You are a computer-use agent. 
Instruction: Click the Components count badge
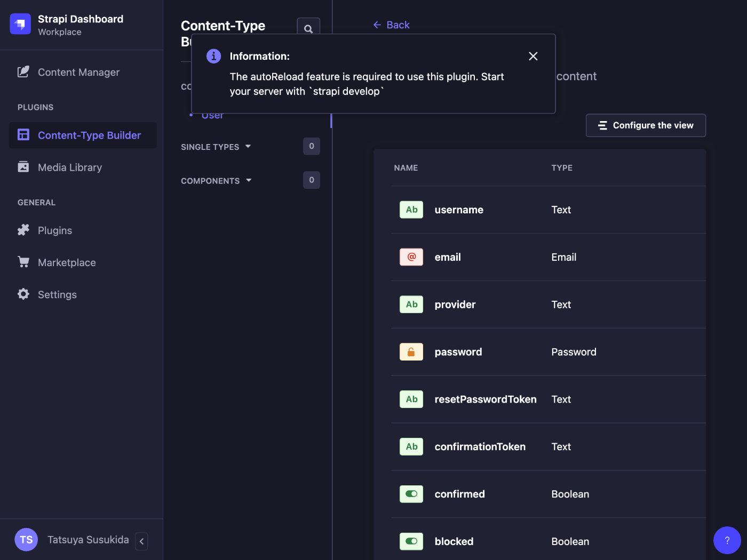click(312, 180)
